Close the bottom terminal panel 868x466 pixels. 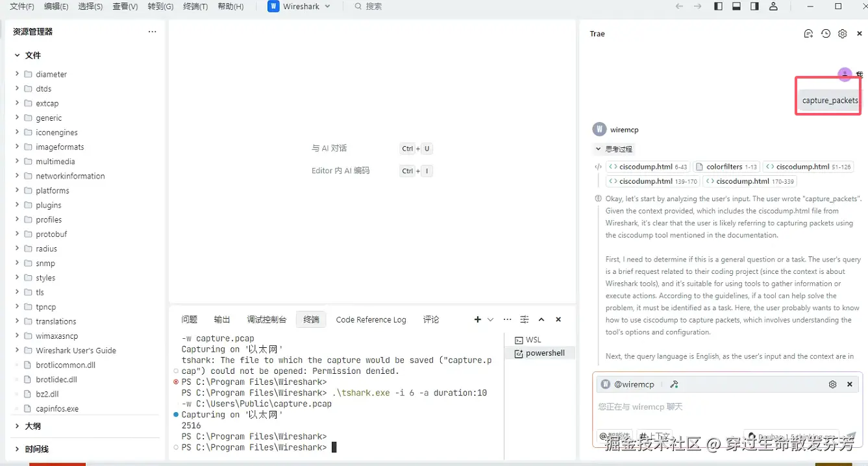pyautogui.click(x=558, y=319)
